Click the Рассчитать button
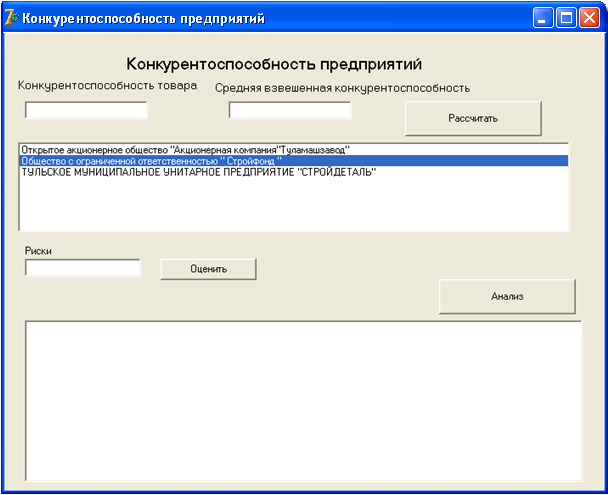The height and width of the screenshot is (495, 608). (x=473, y=118)
